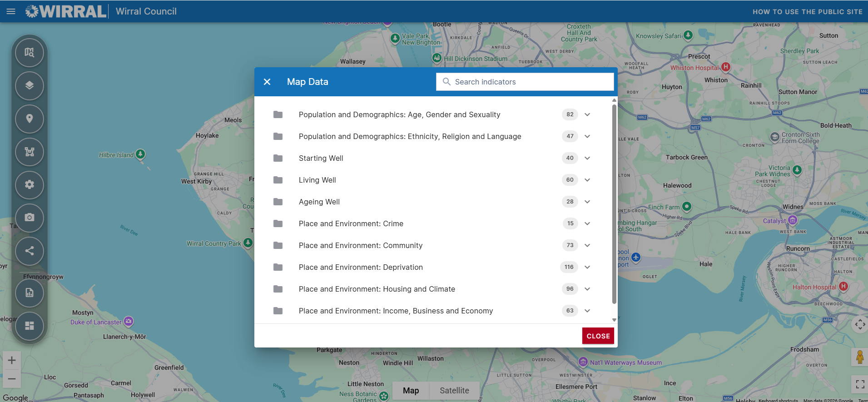Click folder icon beside Starting Well
This screenshot has width=868, height=402.
278,158
